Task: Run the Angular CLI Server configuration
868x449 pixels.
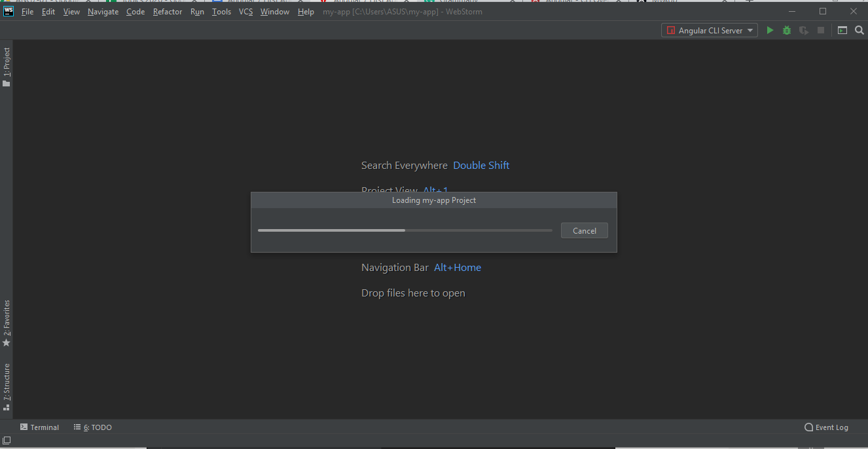Action: click(770, 30)
